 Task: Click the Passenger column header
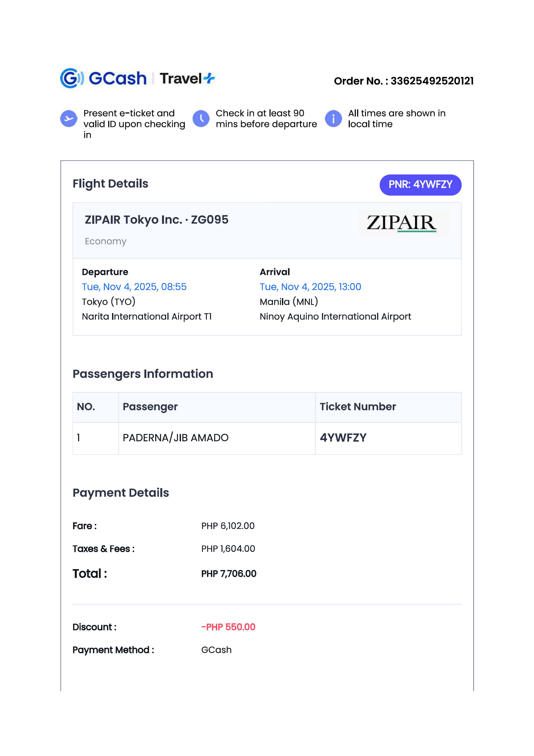[150, 407]
